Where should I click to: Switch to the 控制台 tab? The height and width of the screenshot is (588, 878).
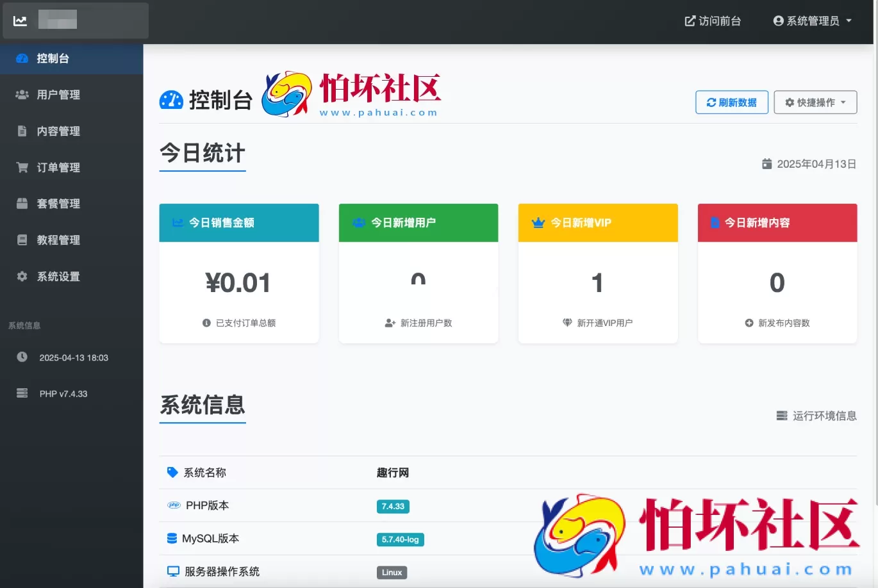(58, 58)
